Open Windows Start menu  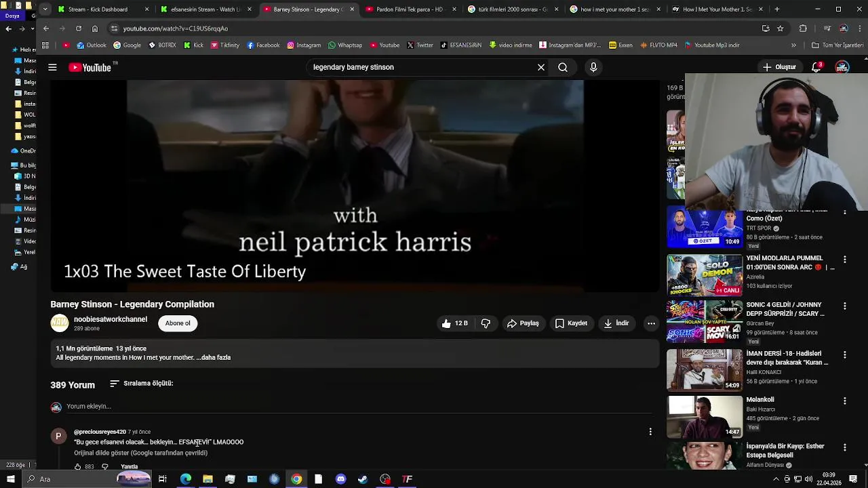point(11,479)
